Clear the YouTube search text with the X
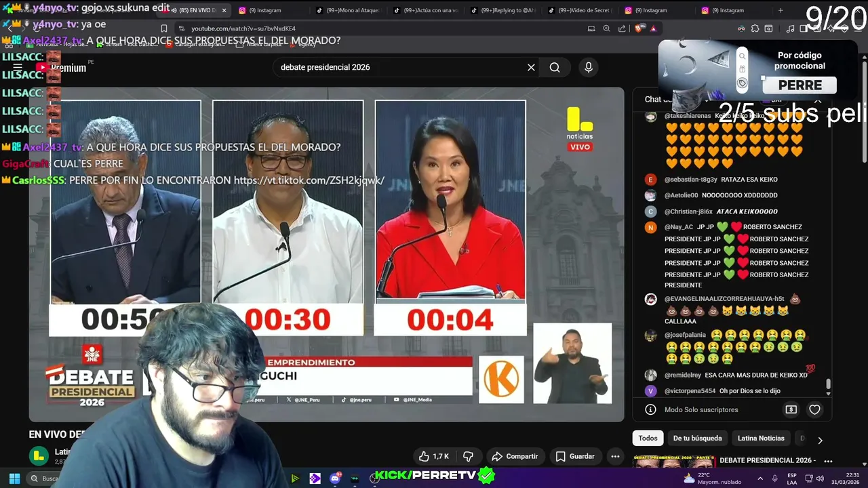The width and height of the screenshot is (868, 488). coord(531,67)
